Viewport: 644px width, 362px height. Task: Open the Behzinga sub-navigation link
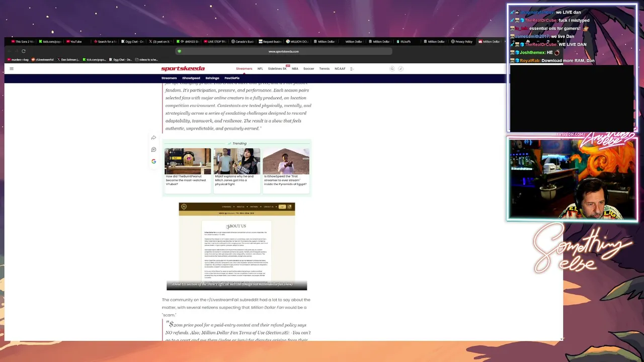point(212,78)
